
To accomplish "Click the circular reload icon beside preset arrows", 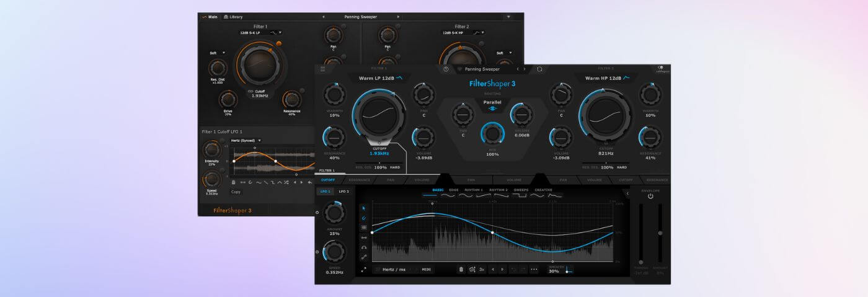I will point(539,69).
